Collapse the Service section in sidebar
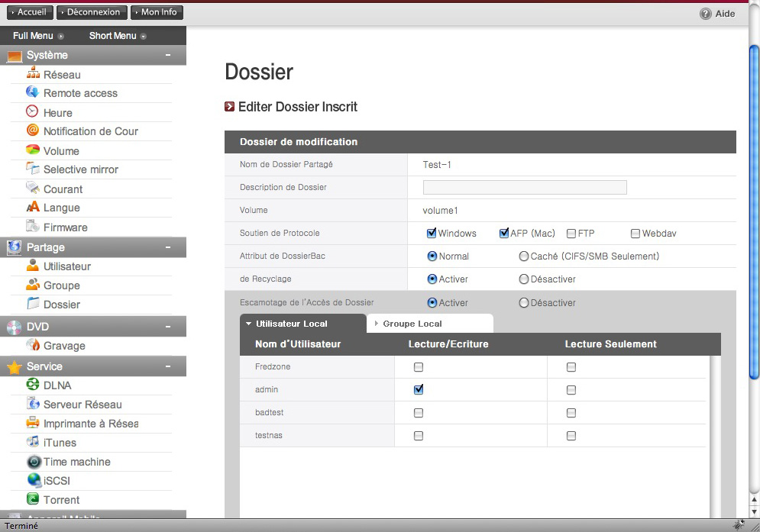Viewport: 760px width, 532px height. click(x=168, y=366)
